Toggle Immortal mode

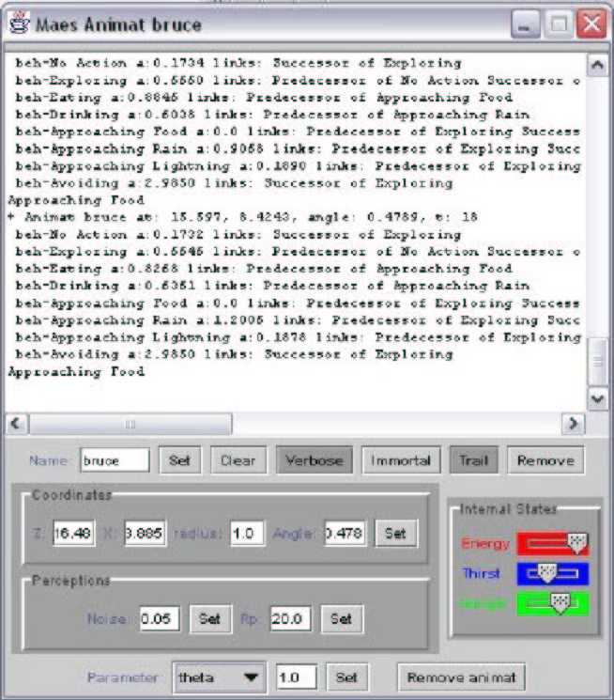(x=401, y=460)
